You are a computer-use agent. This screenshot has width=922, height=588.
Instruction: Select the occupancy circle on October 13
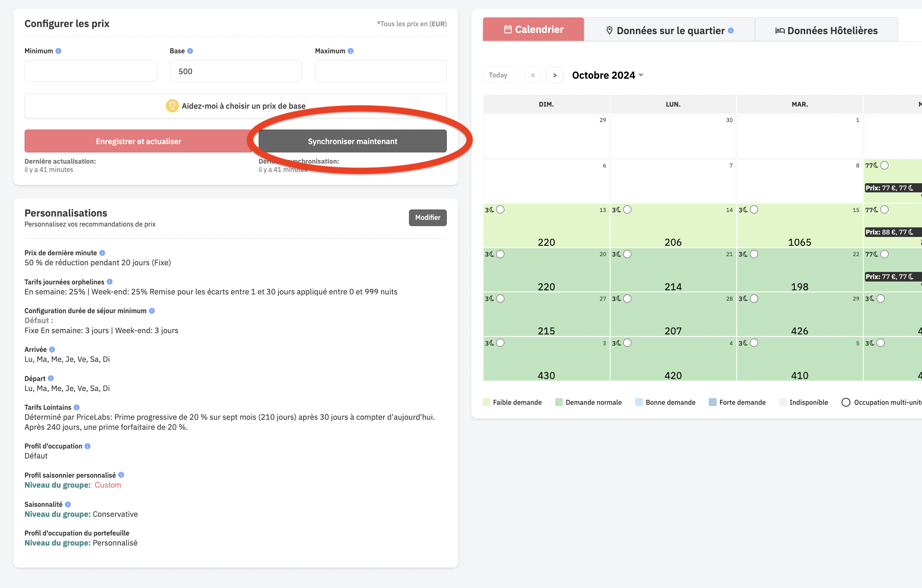501,209
